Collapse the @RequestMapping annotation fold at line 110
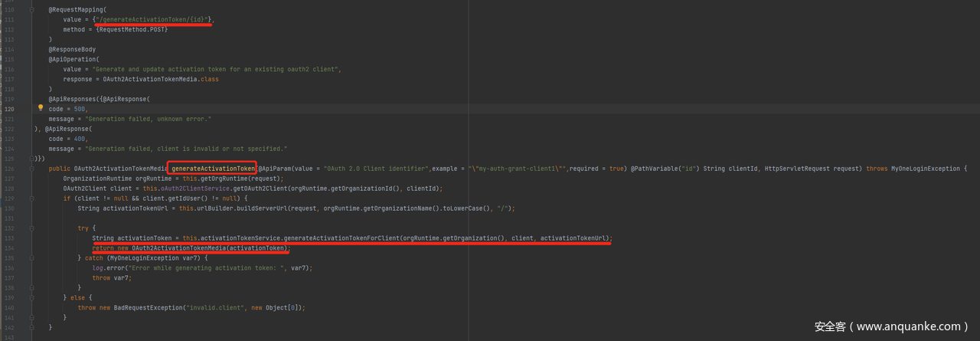Viewport: 980px width, 341px height. coord(32,9)
